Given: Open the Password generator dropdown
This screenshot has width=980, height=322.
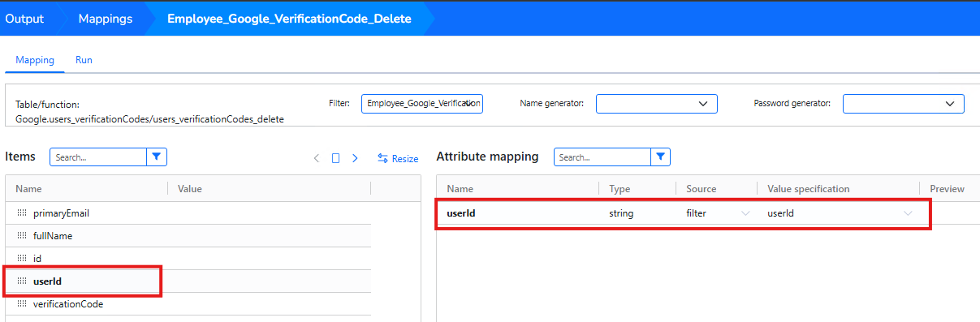Looking at the screenshot, I should tap(904, 104).
